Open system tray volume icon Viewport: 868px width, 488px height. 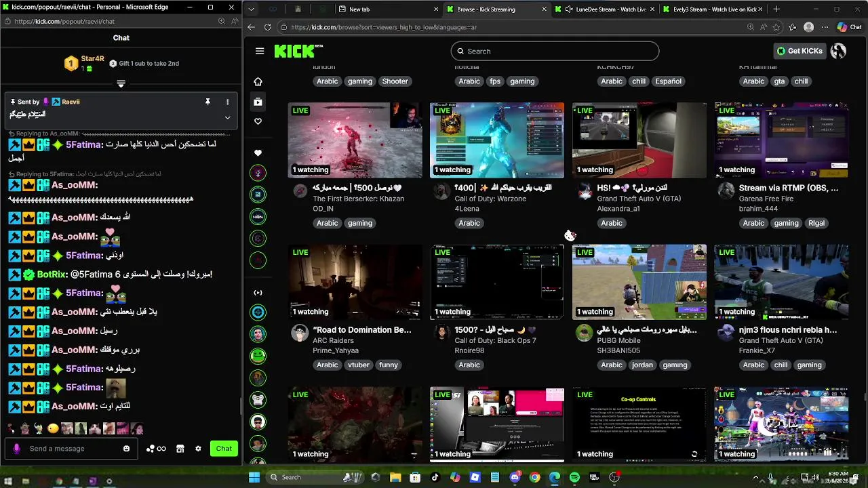point(814,477)
